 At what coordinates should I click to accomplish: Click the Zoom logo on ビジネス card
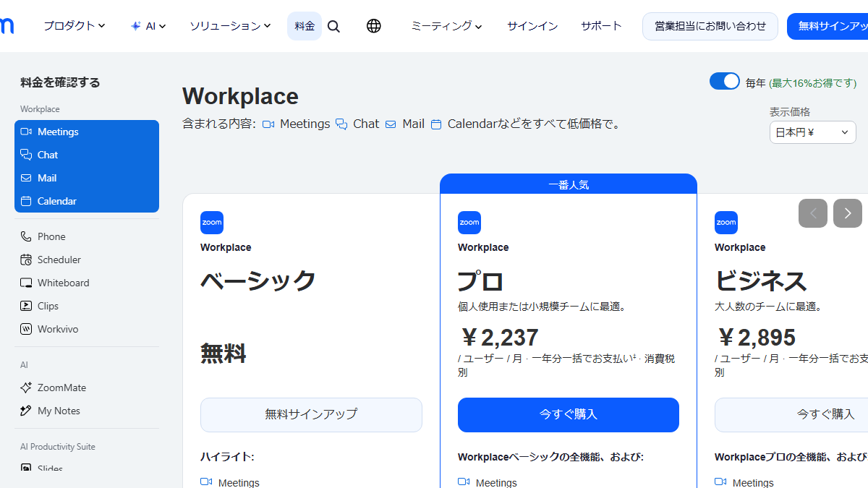tap(726, 223)
